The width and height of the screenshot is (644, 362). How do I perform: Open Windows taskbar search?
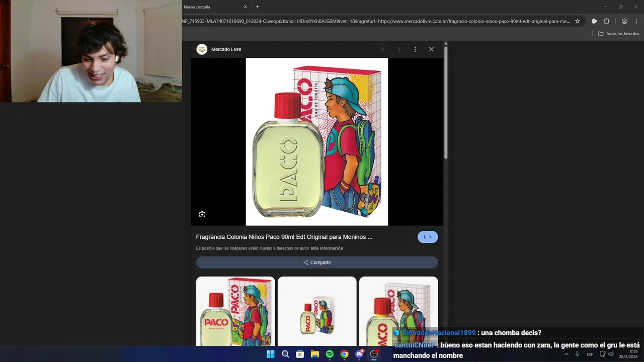[285, 354]
